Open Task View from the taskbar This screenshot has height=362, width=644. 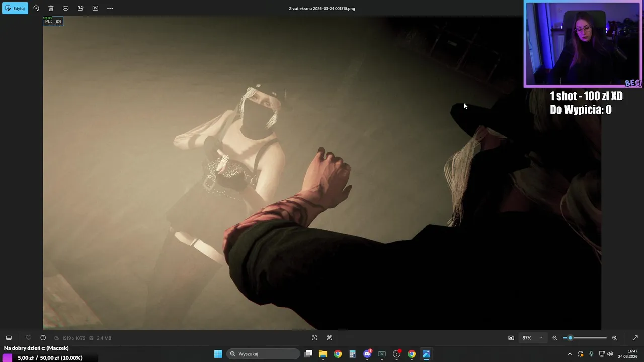pyautogui.click(x=308, y=354)
